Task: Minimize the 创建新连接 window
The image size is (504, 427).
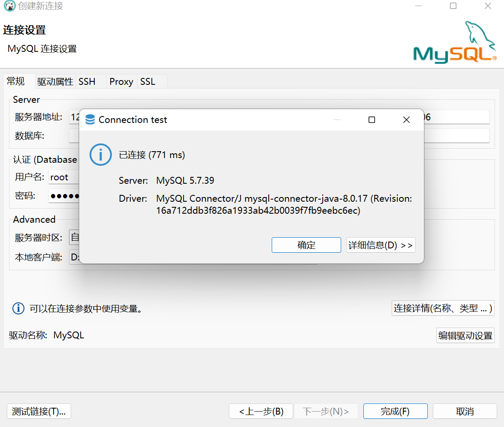Action: coord(418,6)
